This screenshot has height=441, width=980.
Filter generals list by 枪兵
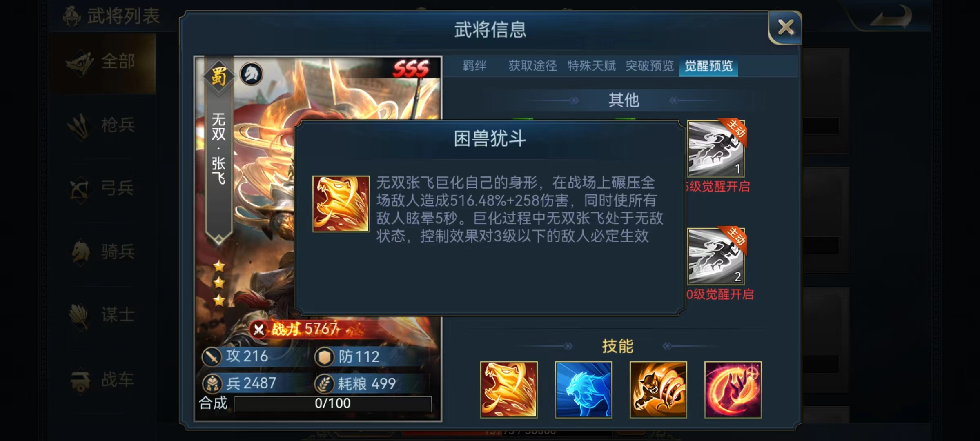tap(103, 125)
